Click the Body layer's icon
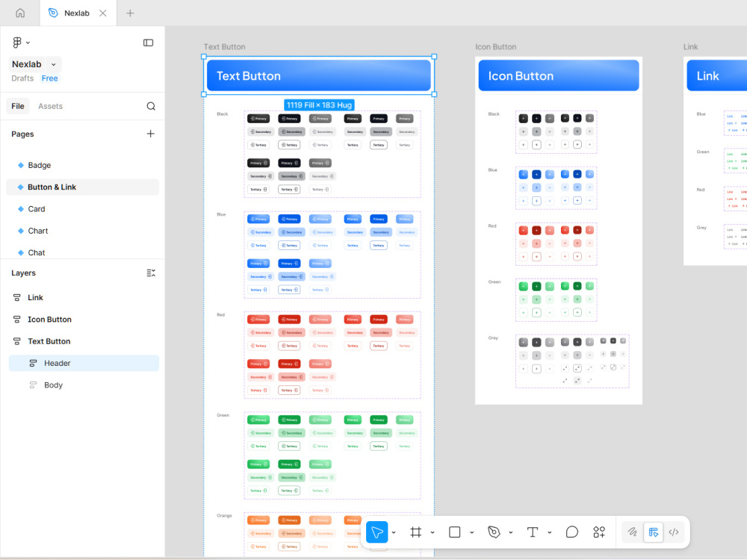This screenshot has width=747, height=560. coord(33,385)
